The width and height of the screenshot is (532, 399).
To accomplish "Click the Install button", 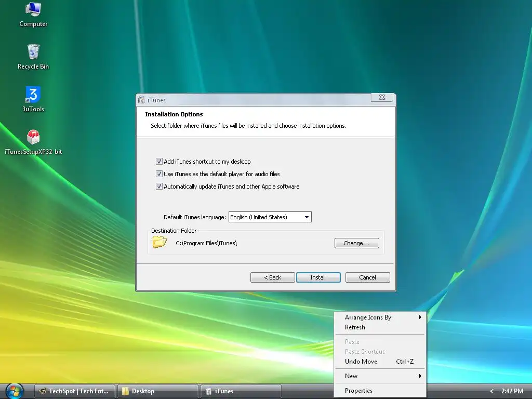I will (x=318, y=277).
